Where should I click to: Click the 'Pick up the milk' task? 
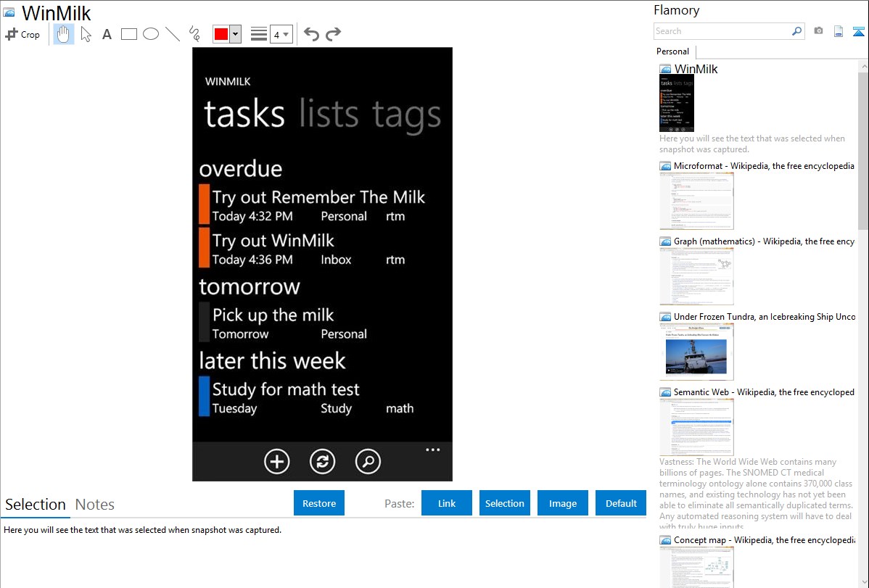[284, 323]
